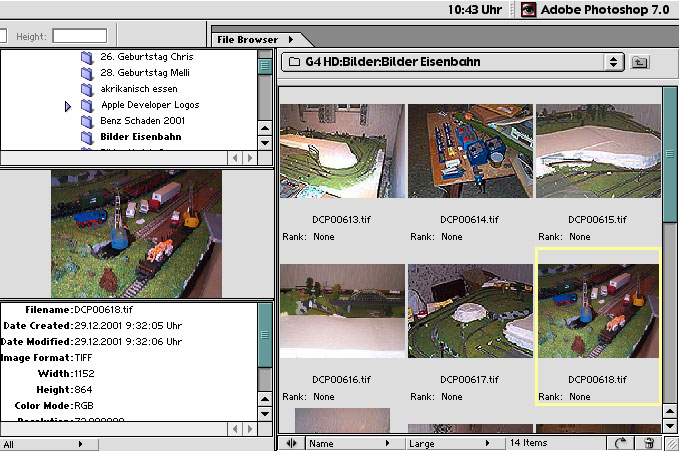679x451 pixels.
Task: Click the DCP00613.tif filename label
Action: point(341,220)
